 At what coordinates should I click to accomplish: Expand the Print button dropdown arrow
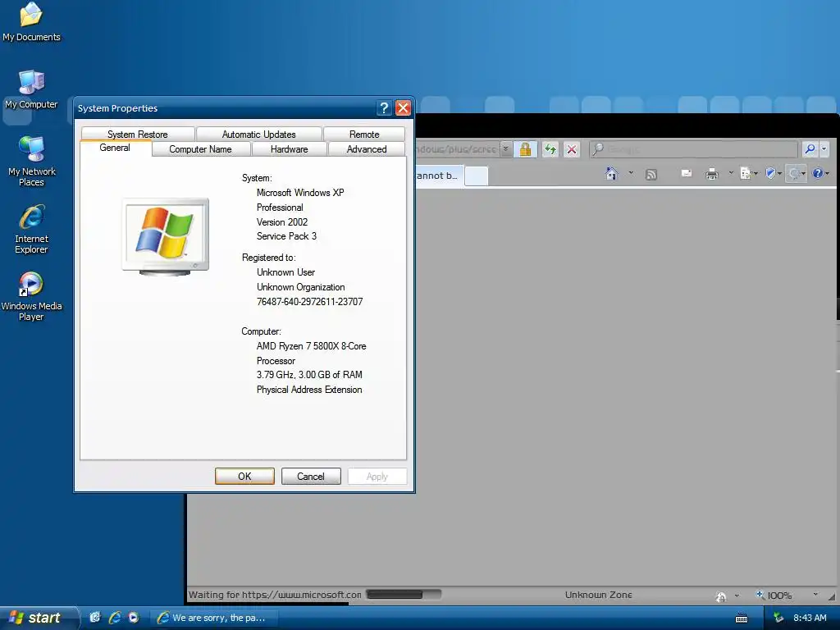(731, 173)
